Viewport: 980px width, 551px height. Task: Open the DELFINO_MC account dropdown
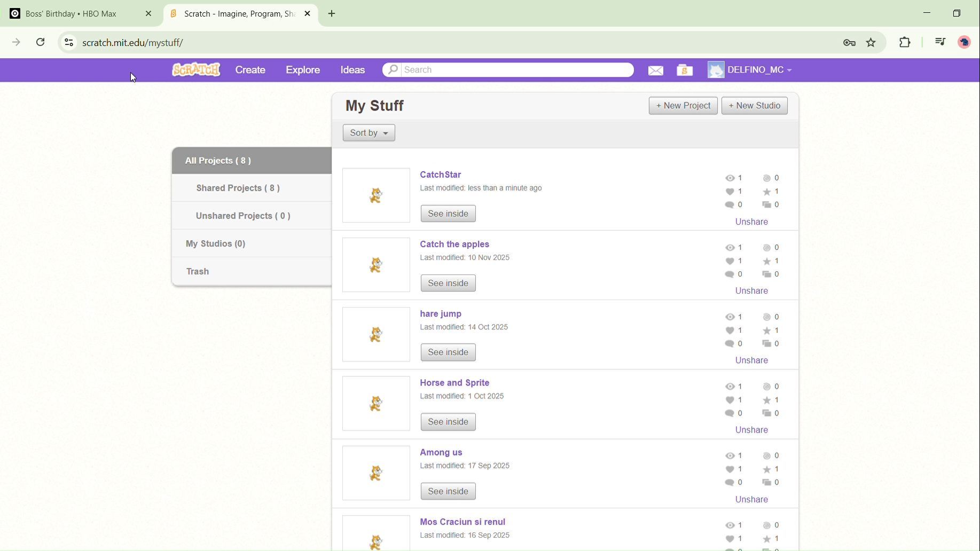pyautogui.click(x=750, y=70)
